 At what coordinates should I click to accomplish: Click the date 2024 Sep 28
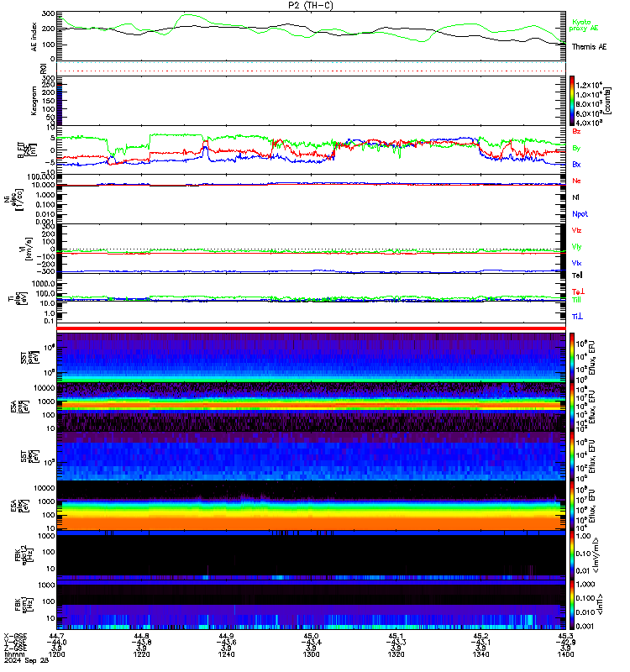pyautogui.click(x=27, y=660)
